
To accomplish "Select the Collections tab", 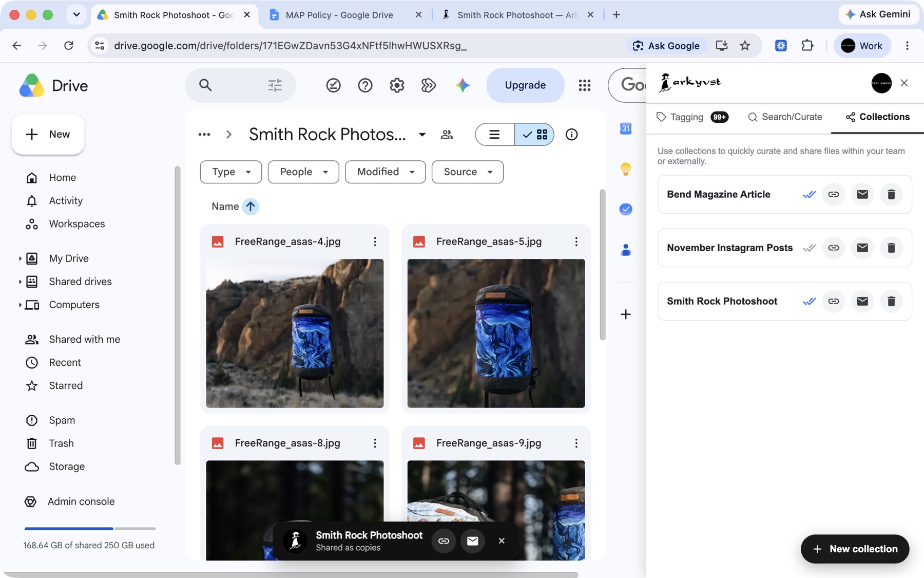I will (877, 117).
